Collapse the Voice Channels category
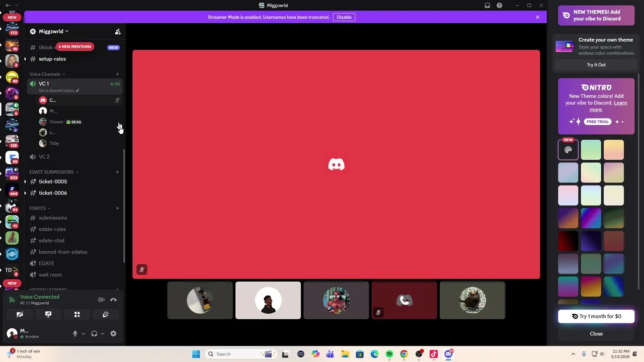Screen dimensions: 644x362 [47, 74]
